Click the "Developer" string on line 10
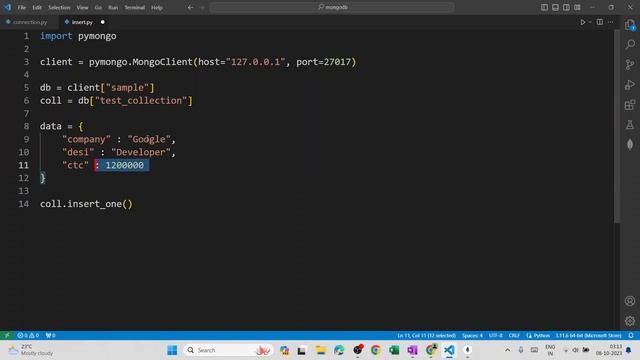 tap(141, 152)
